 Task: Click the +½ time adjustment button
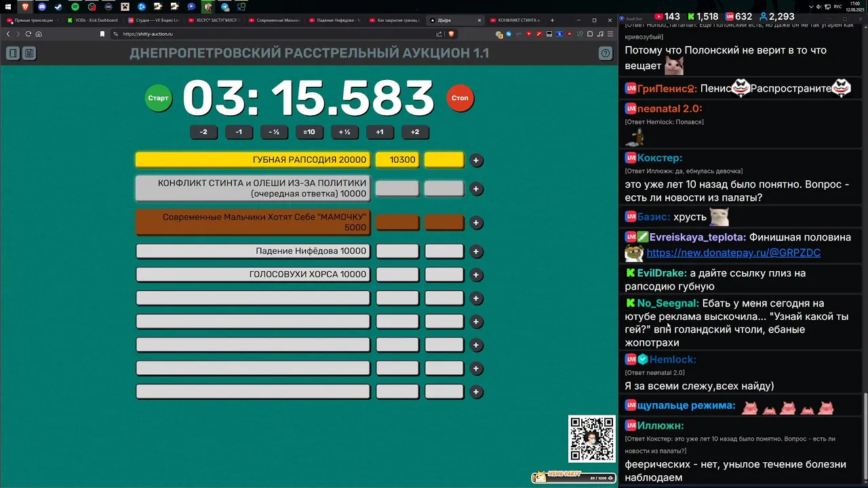[x=344, y=132]
